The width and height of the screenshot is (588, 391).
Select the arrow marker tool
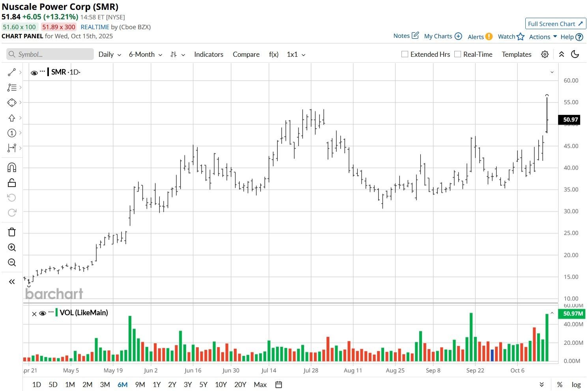click(12, 118)
